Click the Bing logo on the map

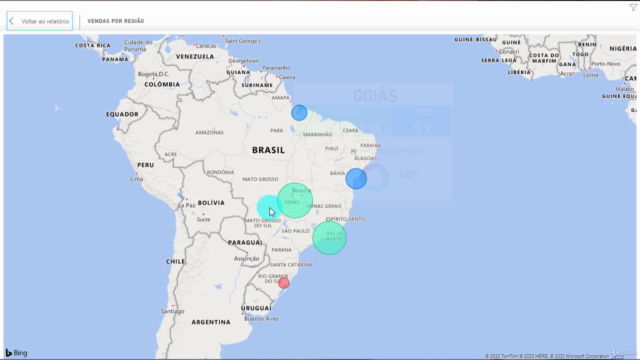[16, 353]
